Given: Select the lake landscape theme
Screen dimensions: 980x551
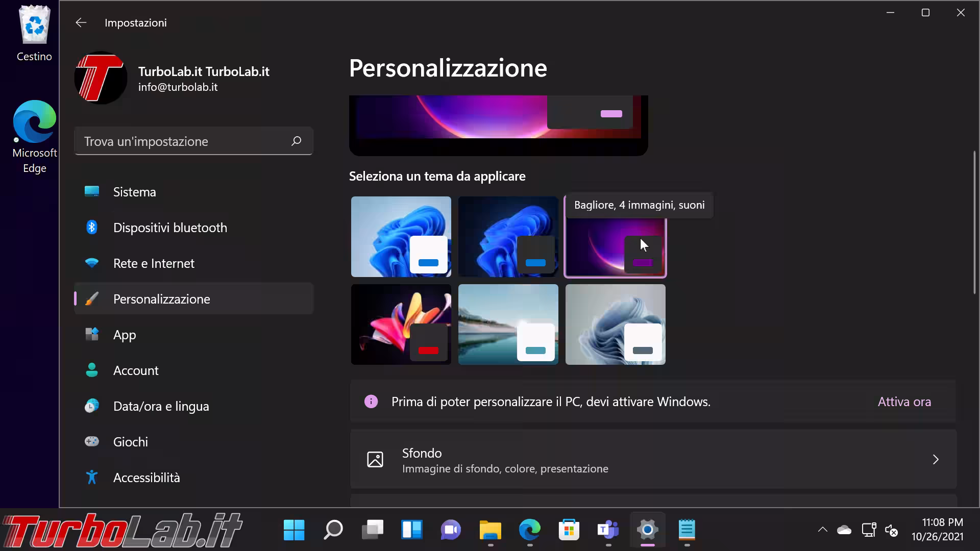Looking at the screenshot, I should (x=508, y=324).
